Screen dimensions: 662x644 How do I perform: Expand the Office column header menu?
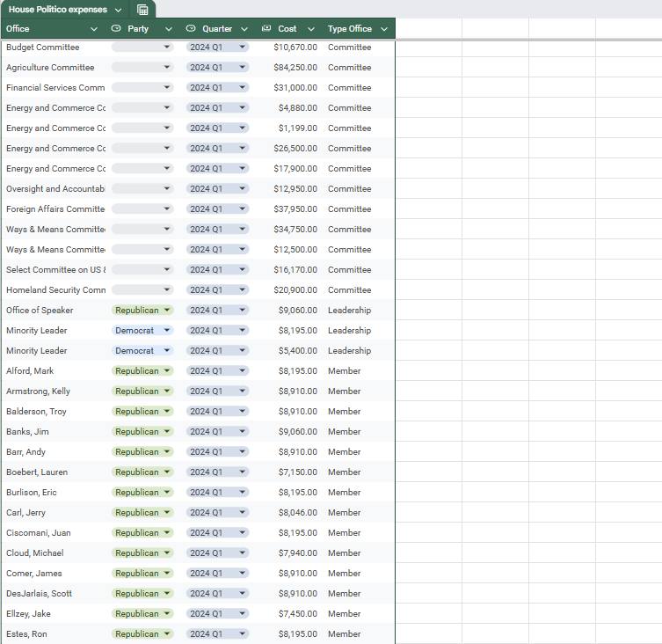click(94, 29)
